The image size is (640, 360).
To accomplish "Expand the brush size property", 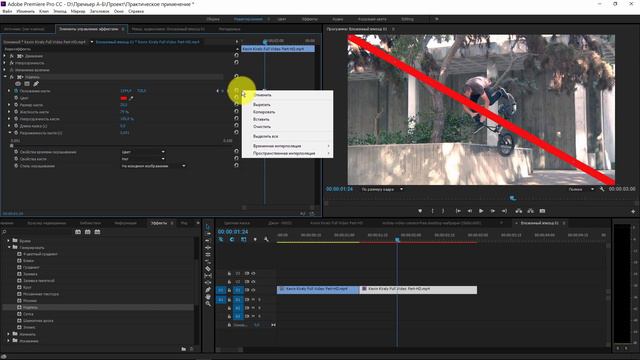I will (9, 105).
